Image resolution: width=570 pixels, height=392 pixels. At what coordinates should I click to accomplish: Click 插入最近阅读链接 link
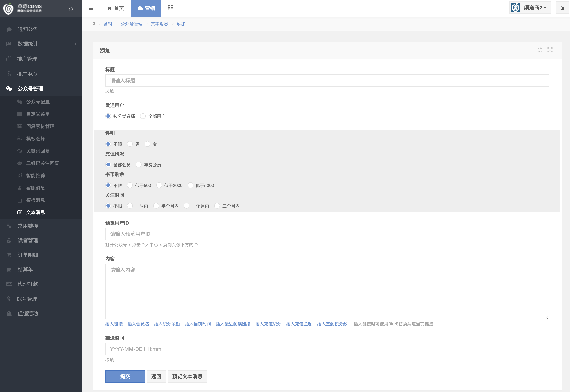(x=233, y=324)
